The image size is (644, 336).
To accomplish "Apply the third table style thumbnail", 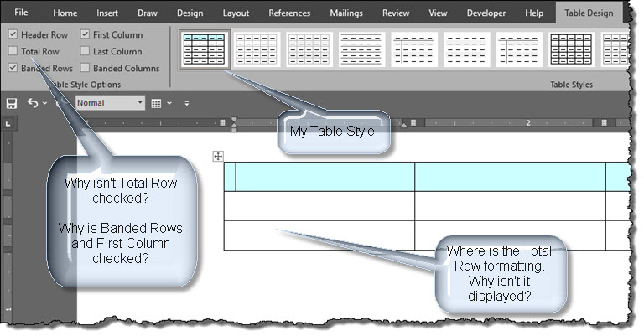I will 309,49.
